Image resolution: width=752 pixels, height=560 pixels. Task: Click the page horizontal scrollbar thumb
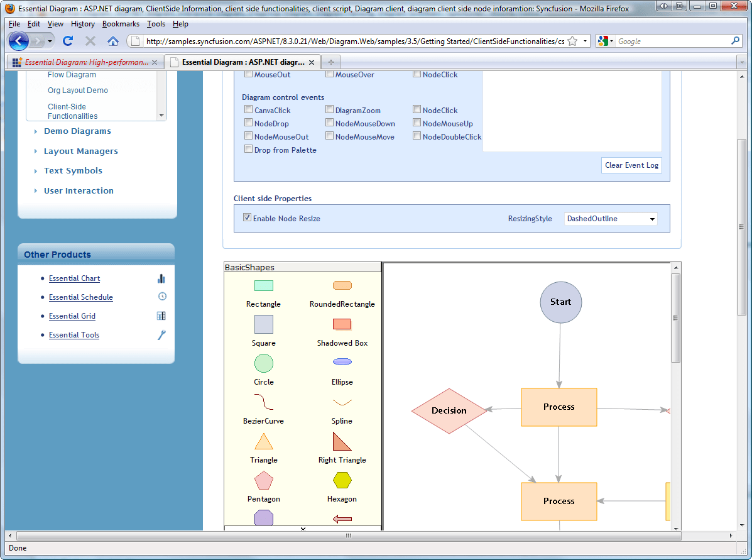point(349,535)
